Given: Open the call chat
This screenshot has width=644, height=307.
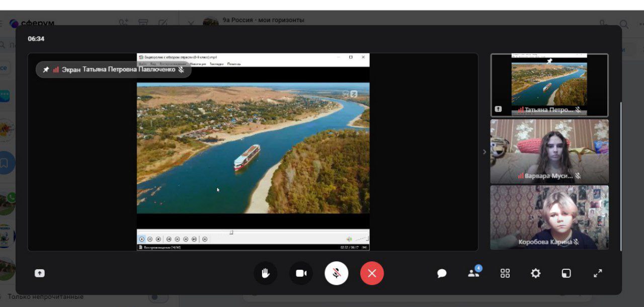Looking at the screenshot, I should 442,273.
